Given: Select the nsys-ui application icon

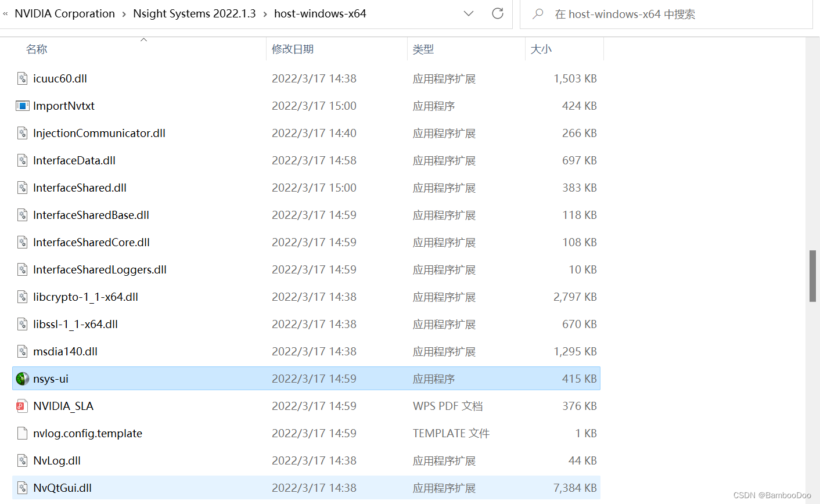Looking at the screenshot, I should [x=22, y=379].
